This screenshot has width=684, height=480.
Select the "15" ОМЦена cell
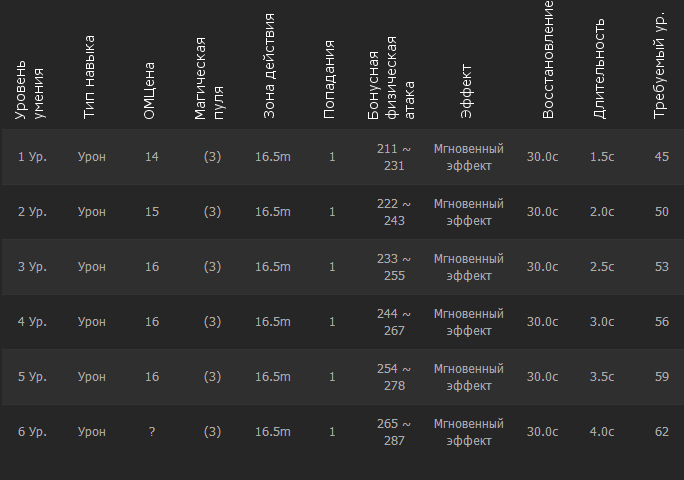(152, 212)
